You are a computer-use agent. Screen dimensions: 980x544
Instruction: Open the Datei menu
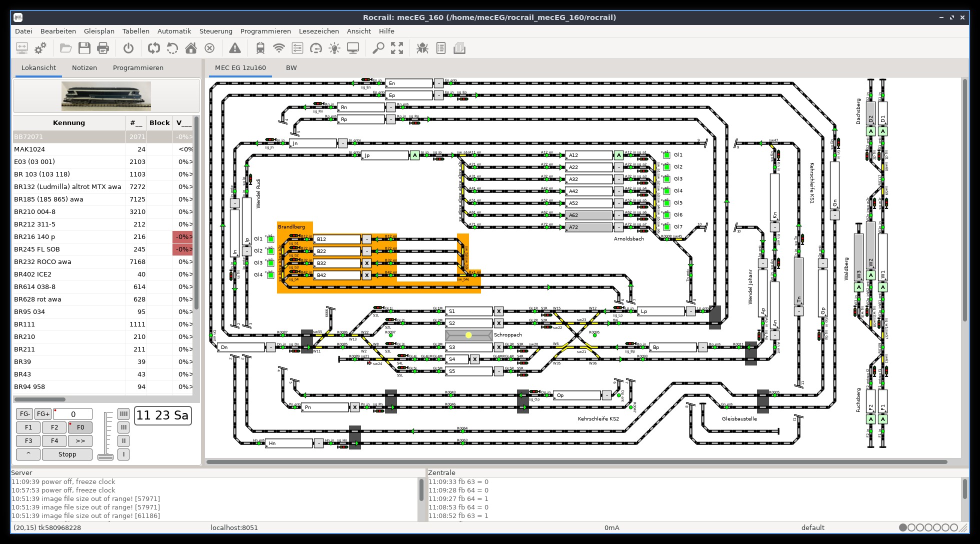tap(23, 31)
